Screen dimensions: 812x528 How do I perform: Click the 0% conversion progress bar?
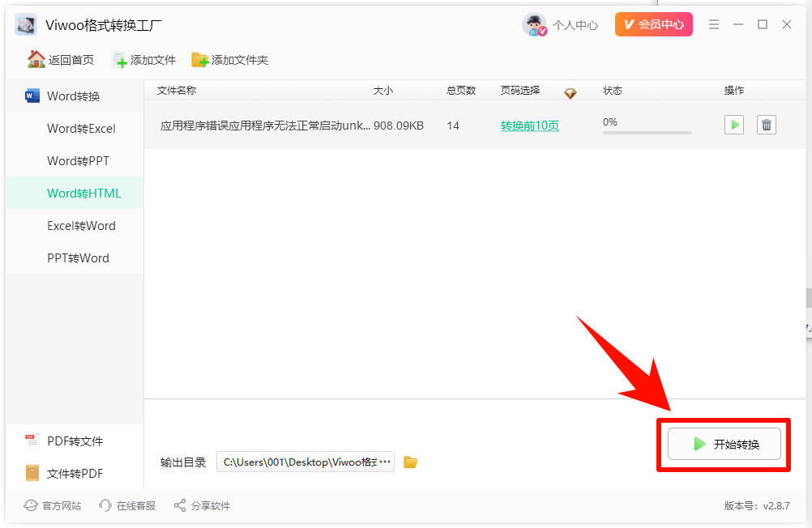point(647,133)
